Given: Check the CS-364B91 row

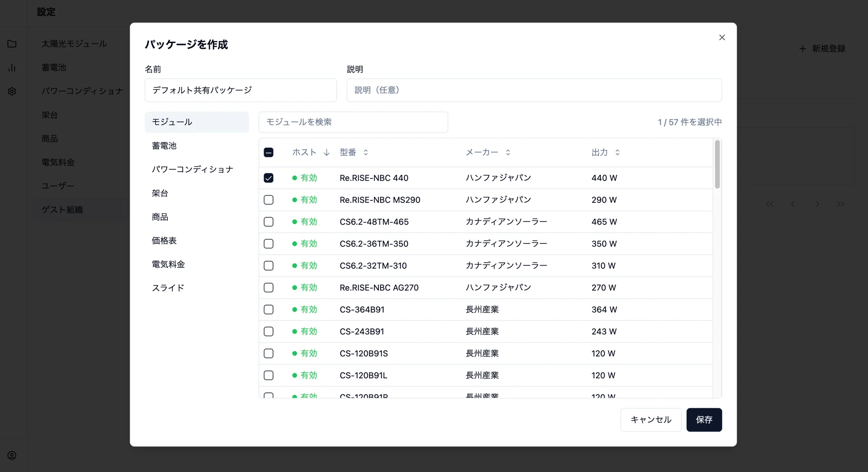Looking at the screenshot, I should coord(269,310).
